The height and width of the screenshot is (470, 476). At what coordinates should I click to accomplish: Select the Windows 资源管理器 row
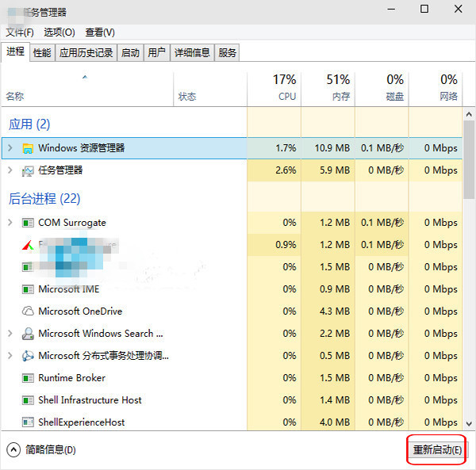coord(232,148)
